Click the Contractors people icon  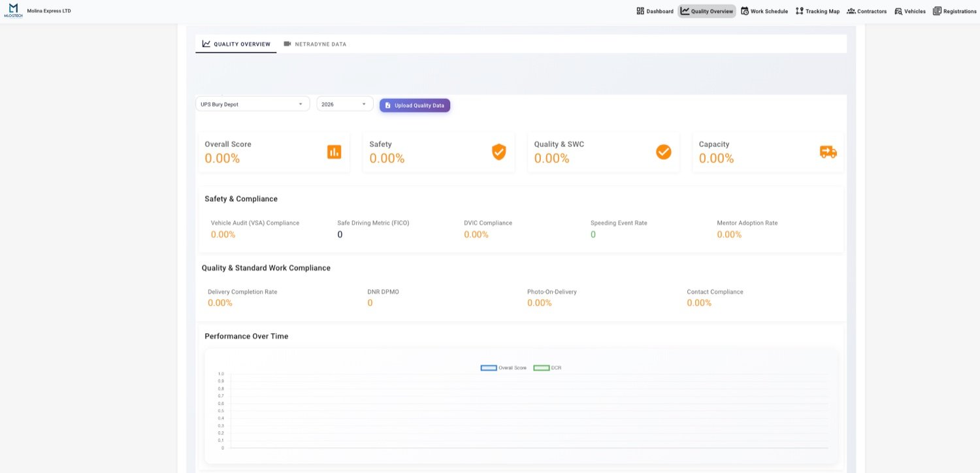coord(851,11)
